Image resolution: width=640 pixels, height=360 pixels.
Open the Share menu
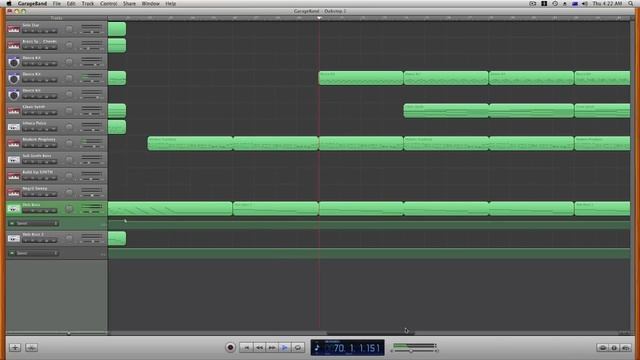point(129,3)
